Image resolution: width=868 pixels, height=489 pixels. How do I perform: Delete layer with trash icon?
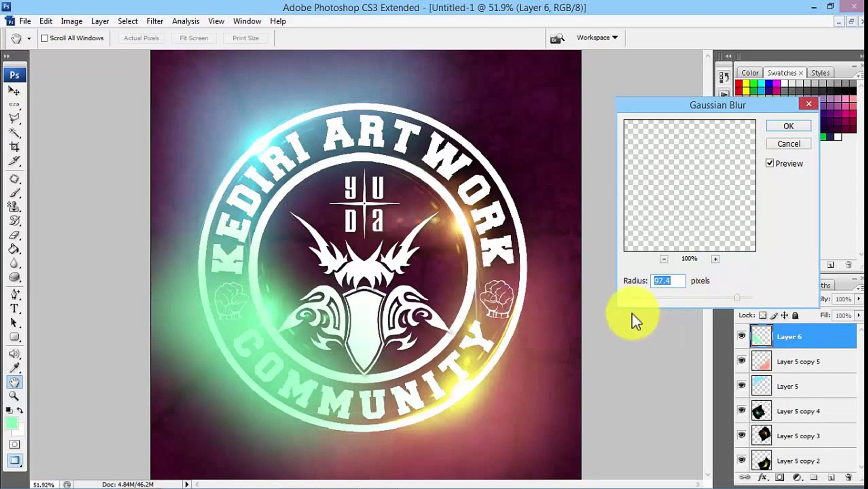click(x=849, y=477)
